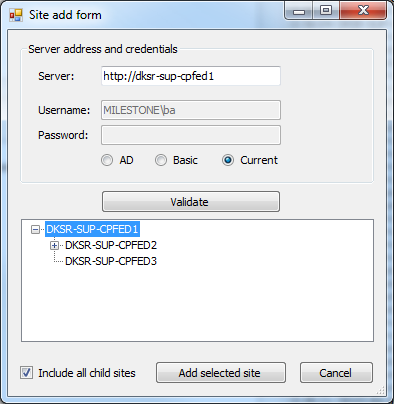Viewport: 394px width, 404px height.
Task: Click the Password input field
Action: pos(191,135)
